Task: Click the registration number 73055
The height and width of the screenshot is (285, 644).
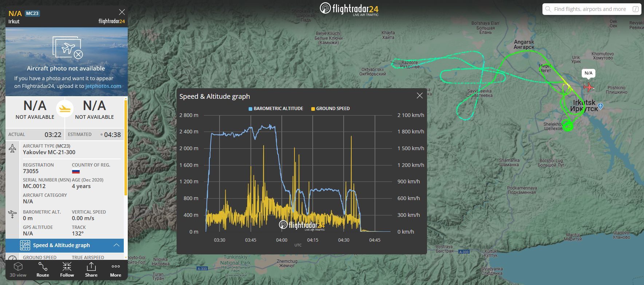Action: click(x=31, y=171)
